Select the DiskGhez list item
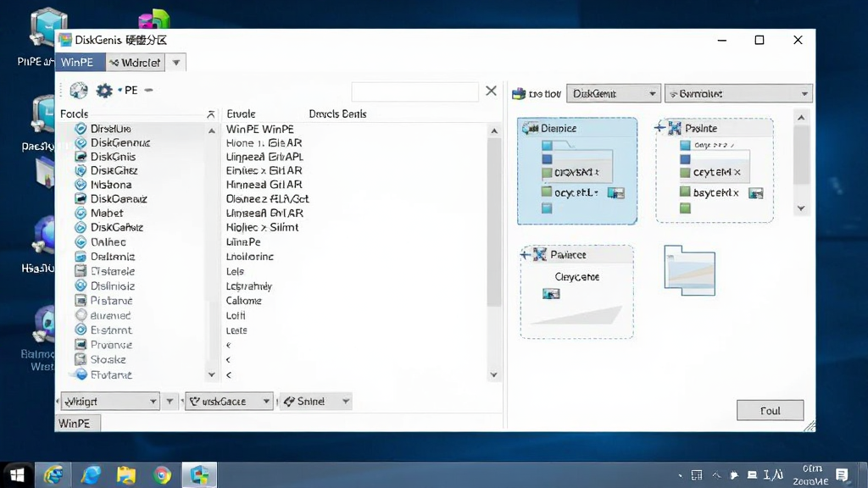The height and width of the screenshot is (488, 868). (x=114, y=170)
